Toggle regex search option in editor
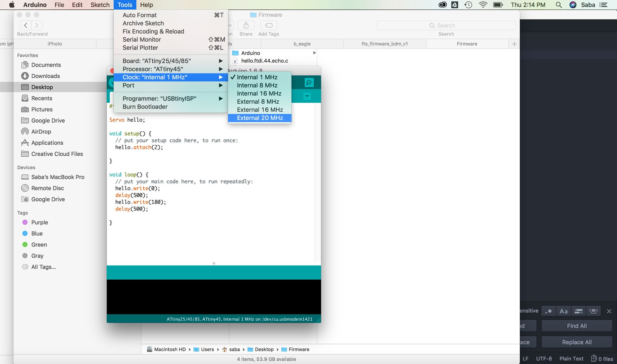This screenshot has height=364, width=617. tap(549, 311)
